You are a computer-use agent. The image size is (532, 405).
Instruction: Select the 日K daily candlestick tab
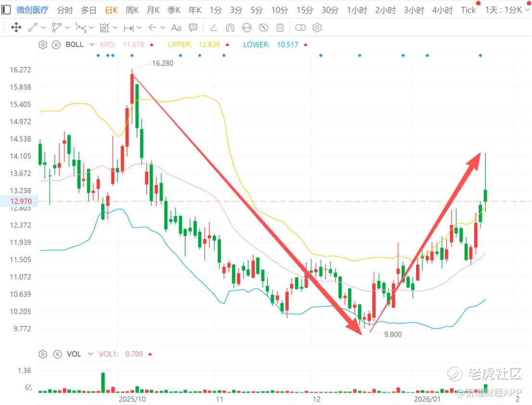point(111,10)
